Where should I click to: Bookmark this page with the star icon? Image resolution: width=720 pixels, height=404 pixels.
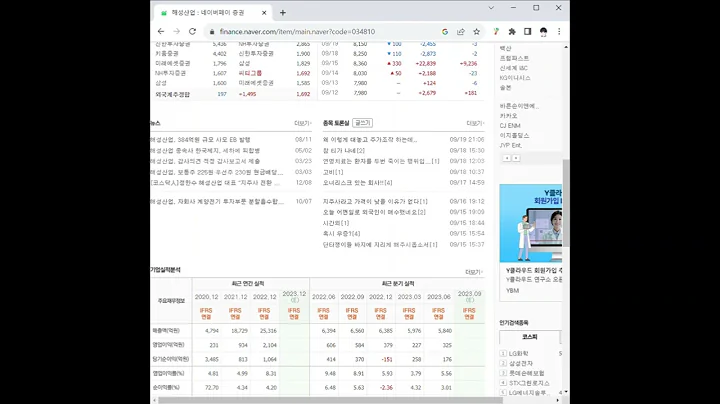coord(477,32)
